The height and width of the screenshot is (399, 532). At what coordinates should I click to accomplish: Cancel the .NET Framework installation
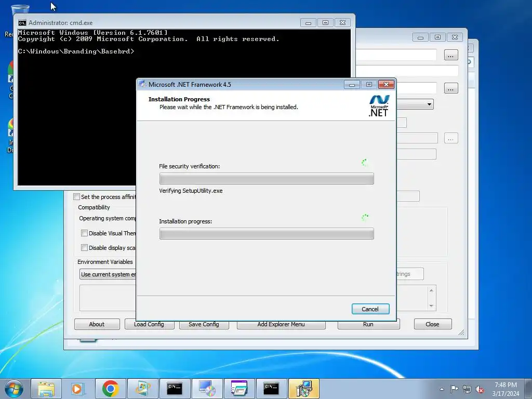(370, 309)
